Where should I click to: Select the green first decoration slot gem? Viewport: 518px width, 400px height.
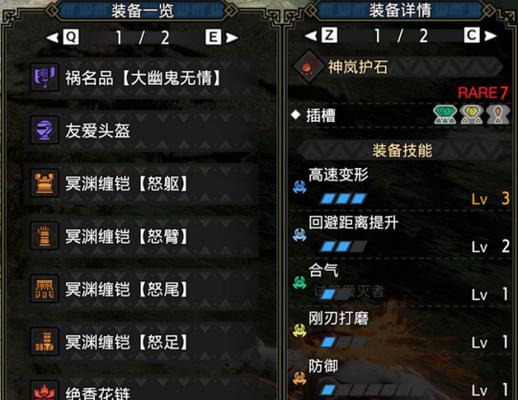click(445, 115)
